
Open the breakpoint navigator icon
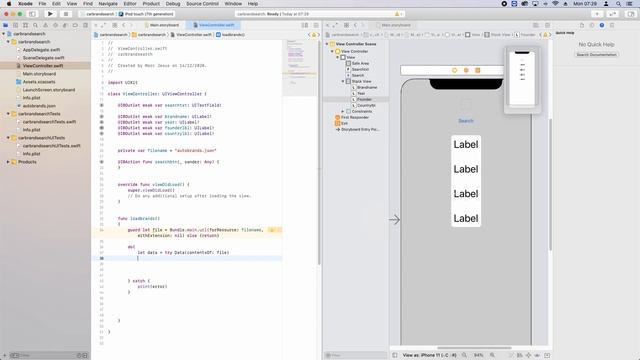[x=75, y=25]
